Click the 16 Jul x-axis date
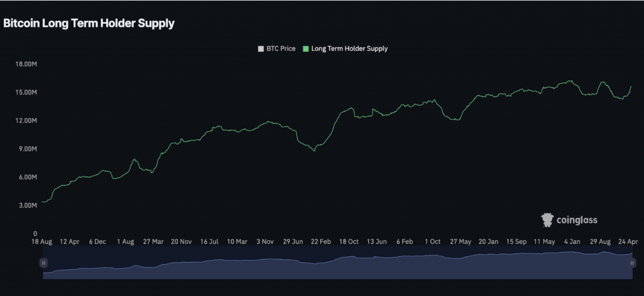 point(209,242)
